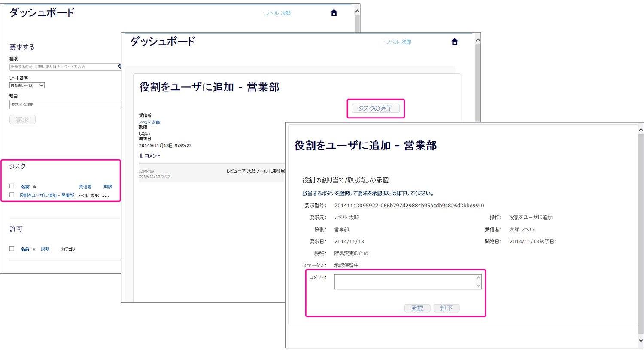
Task: Click the タスクの完了 button
Action: click(376, 109)
